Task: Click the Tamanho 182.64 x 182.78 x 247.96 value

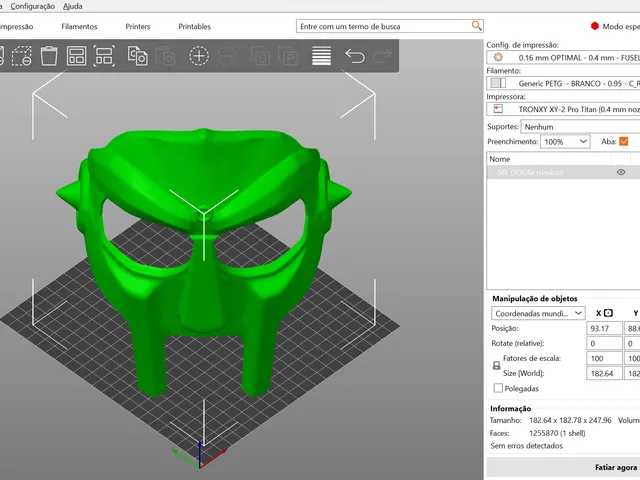Action: (570, 420)
